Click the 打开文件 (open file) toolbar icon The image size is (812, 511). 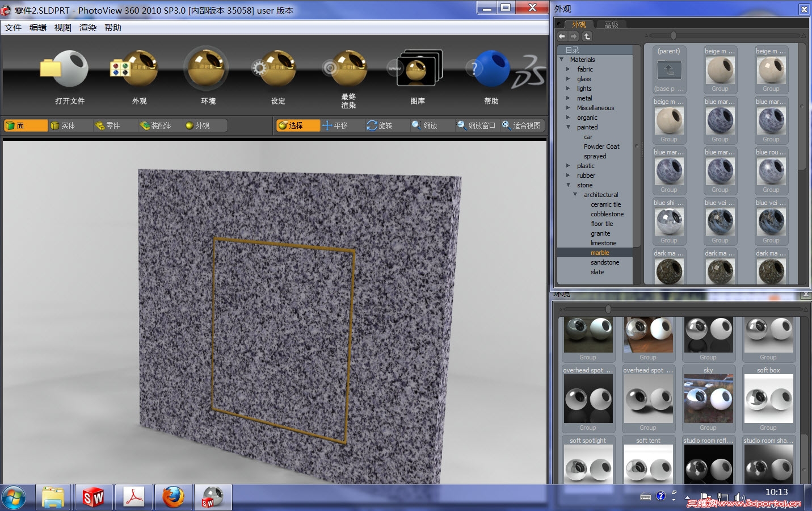click(65, 69)
